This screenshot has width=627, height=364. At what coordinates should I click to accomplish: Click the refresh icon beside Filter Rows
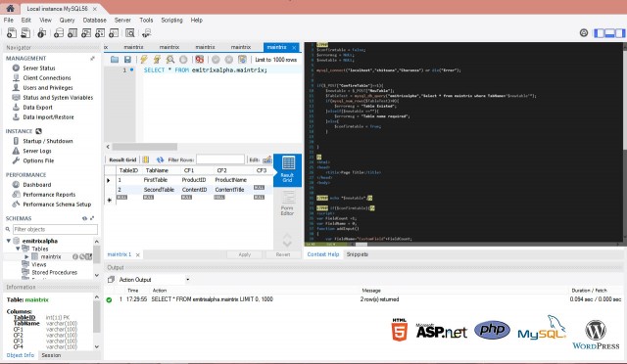point(160,159)
